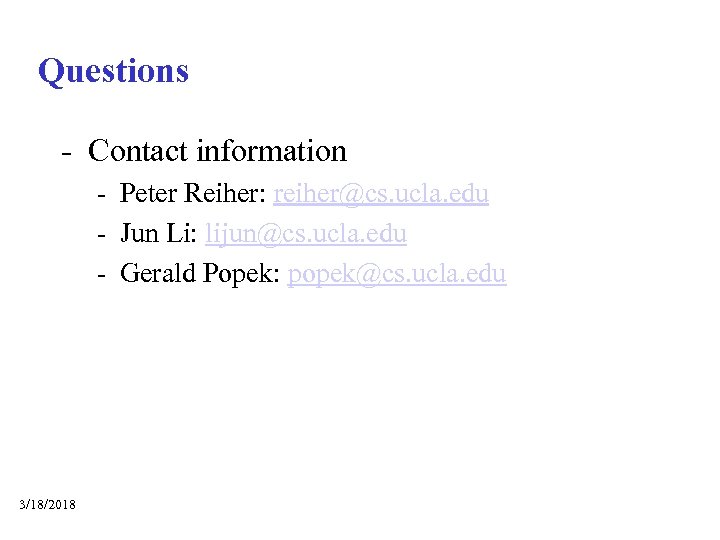Select the dash bullet before Gerald Popek
The image size is (720, 540).
pos(103,275)
